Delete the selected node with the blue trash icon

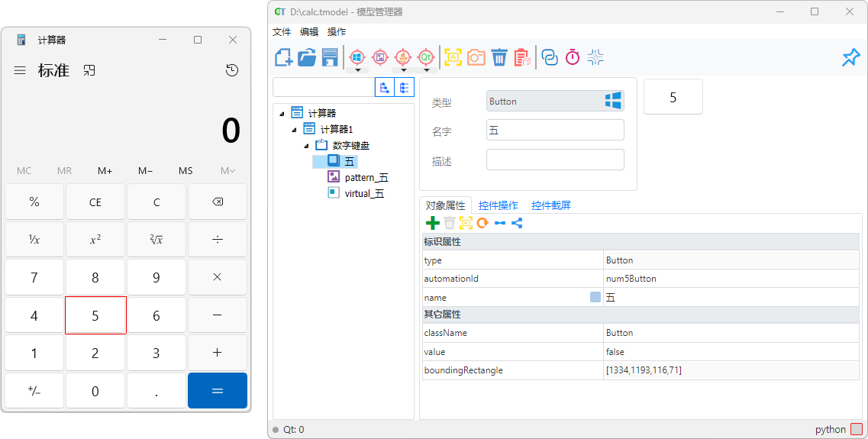(x=499, y=57)
